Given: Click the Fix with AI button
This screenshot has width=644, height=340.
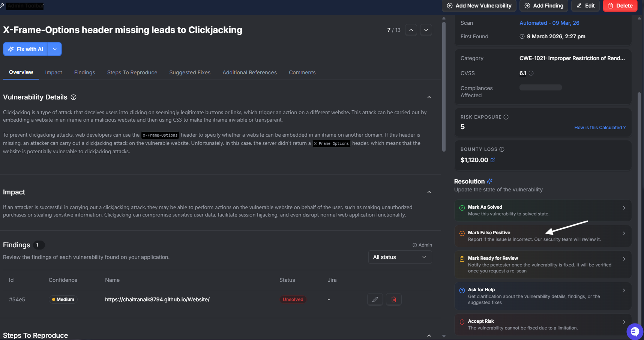Looking at the screenshot, I should pos(26,49).
